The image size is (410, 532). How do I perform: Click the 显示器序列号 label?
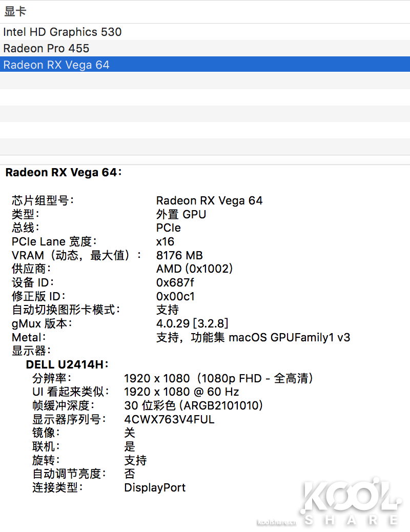click(x=69, y=419)
